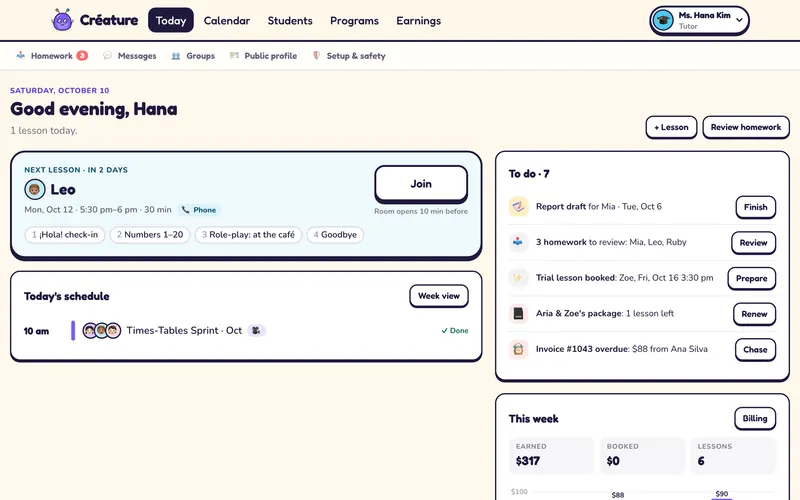Open Billing from This week card
Image resolution: width=800 pixels, height=500 pixels.
755,418
